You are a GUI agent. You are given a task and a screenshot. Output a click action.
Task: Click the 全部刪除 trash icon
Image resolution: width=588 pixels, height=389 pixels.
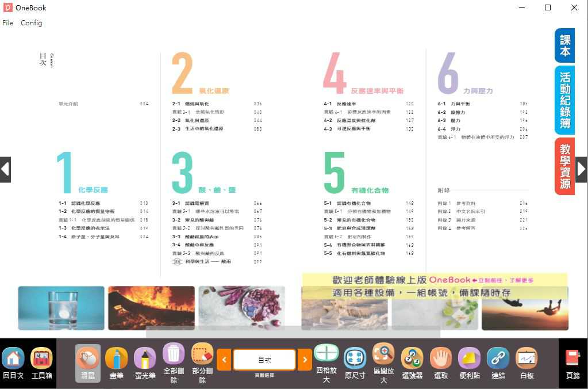coord(174,354)
